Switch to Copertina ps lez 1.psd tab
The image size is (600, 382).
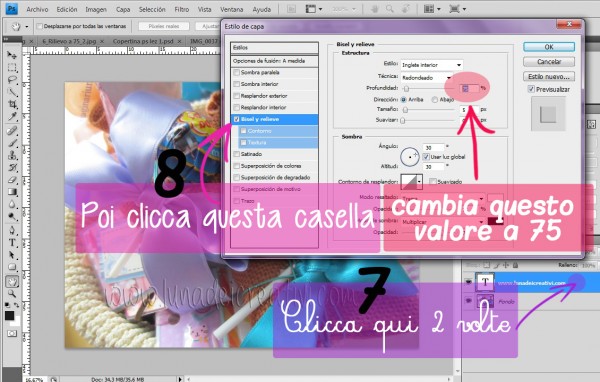pos(143,41)
